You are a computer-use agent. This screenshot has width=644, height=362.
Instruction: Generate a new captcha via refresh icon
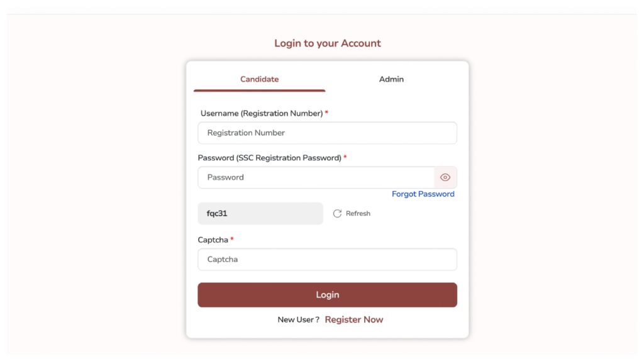[337, 213]
